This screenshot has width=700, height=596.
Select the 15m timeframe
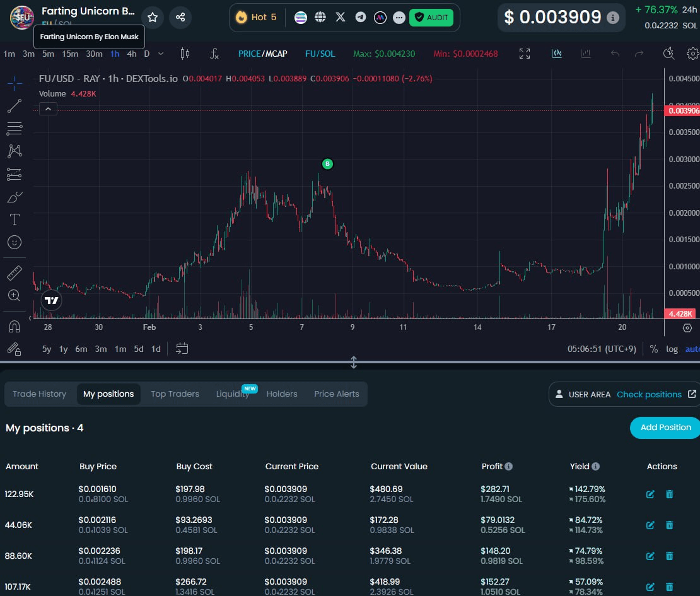click(x=70, y=54)
